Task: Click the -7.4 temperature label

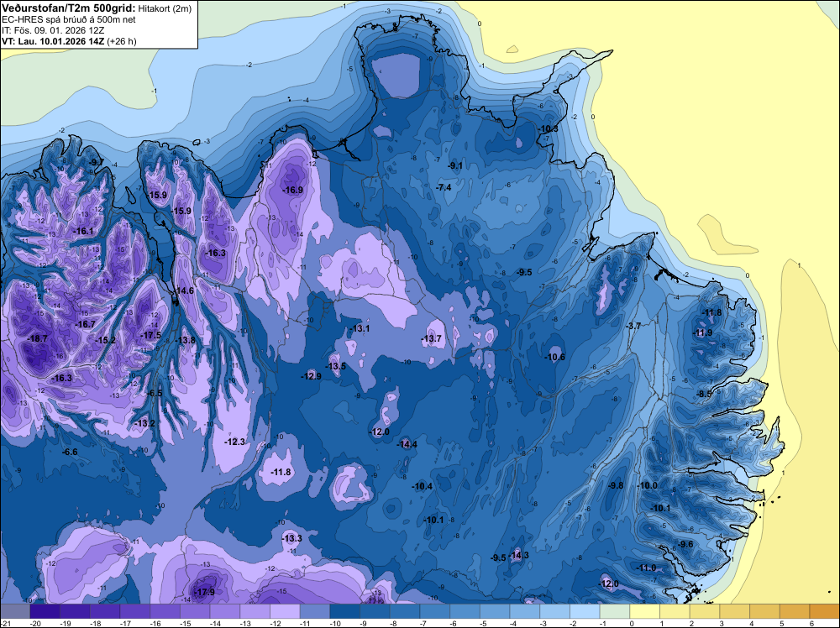Action: click(444, 187)
